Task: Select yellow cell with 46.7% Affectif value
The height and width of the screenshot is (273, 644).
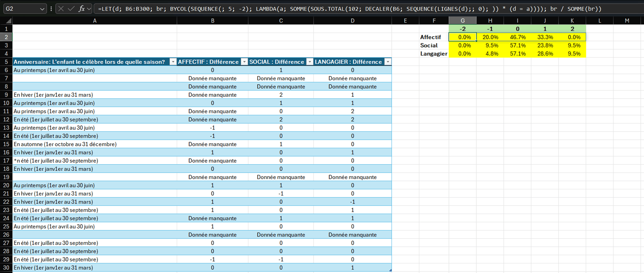Action: tap(517, 37)
